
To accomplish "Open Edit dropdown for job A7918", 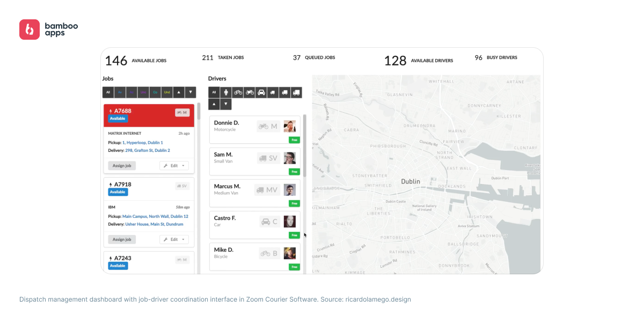I will click(174, 239).
